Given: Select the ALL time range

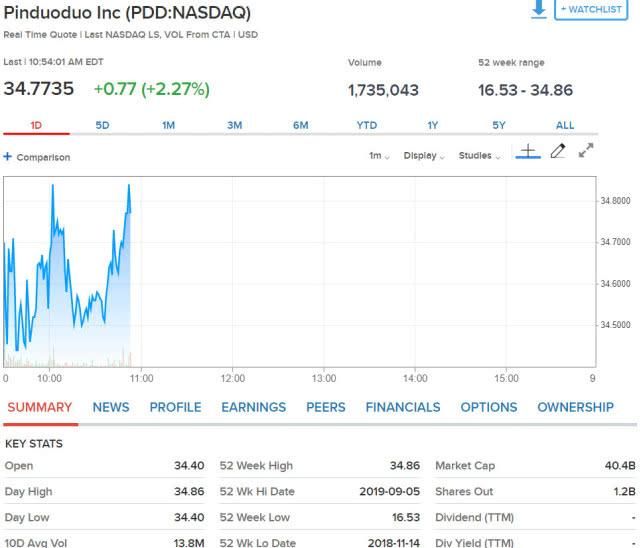Looking at the screenshot, I should tap(565, 126).
